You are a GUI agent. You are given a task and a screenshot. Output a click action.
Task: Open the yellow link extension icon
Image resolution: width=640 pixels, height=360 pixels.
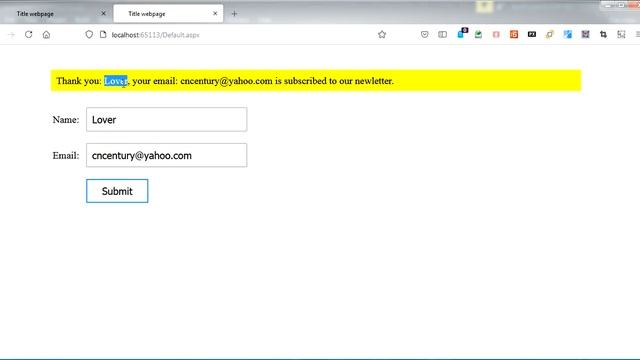550,35
